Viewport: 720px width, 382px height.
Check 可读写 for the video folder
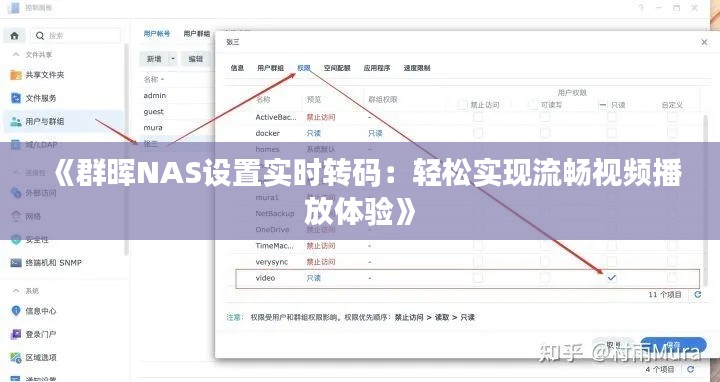pos(545,278)
